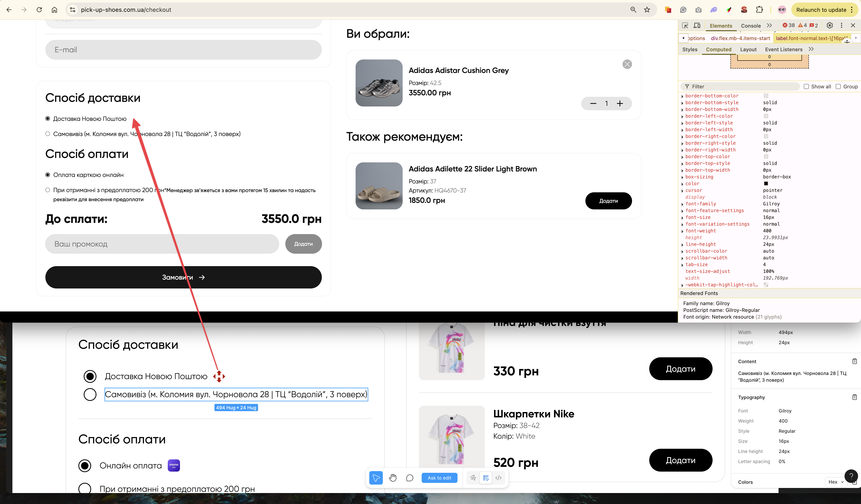The image size is (861, 504).
Task: Remove Adidas Adistar item with X icon
Action: click(x=627, y=64)
